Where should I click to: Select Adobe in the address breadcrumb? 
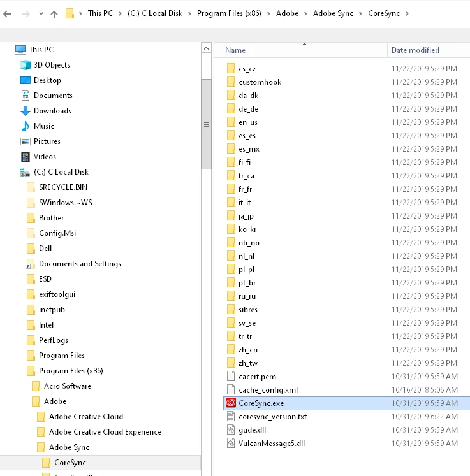click(287, 13)
